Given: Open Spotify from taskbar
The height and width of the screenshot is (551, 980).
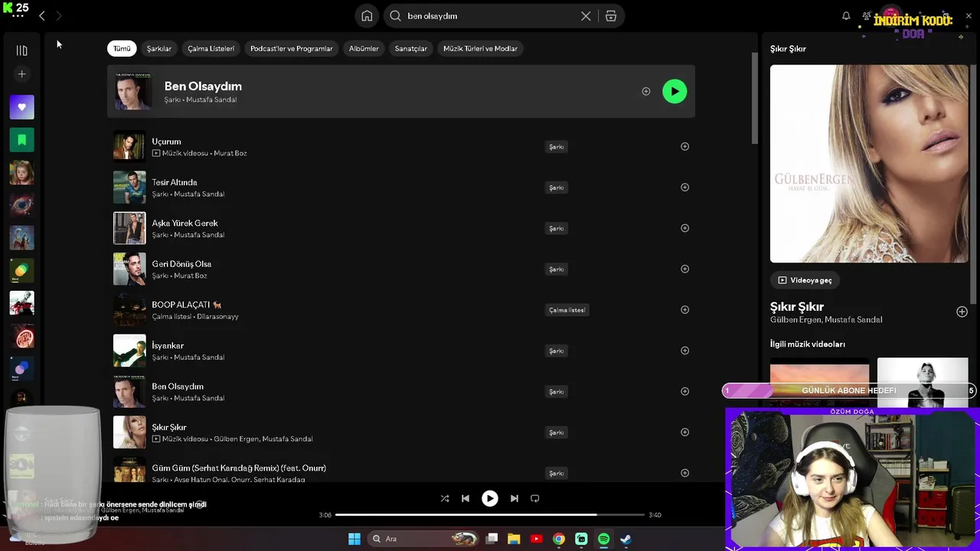Looking at the screenshot, I should click(603, 539).
